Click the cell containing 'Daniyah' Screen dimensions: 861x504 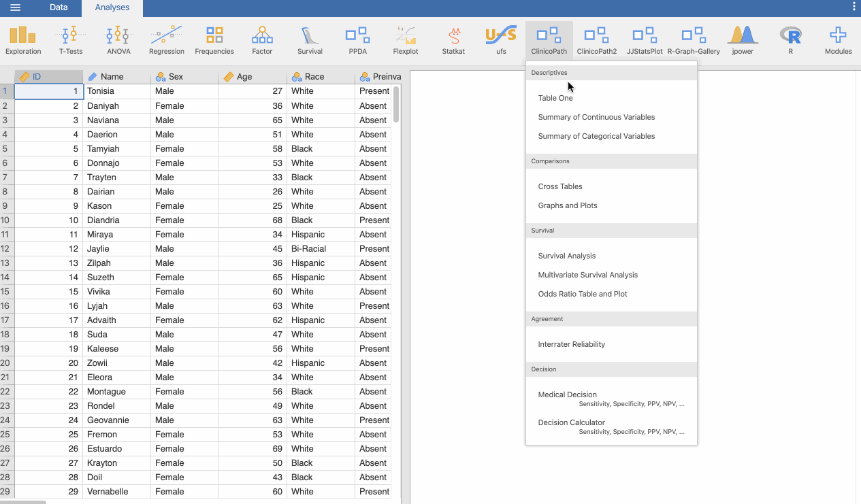tap(116, 105)
